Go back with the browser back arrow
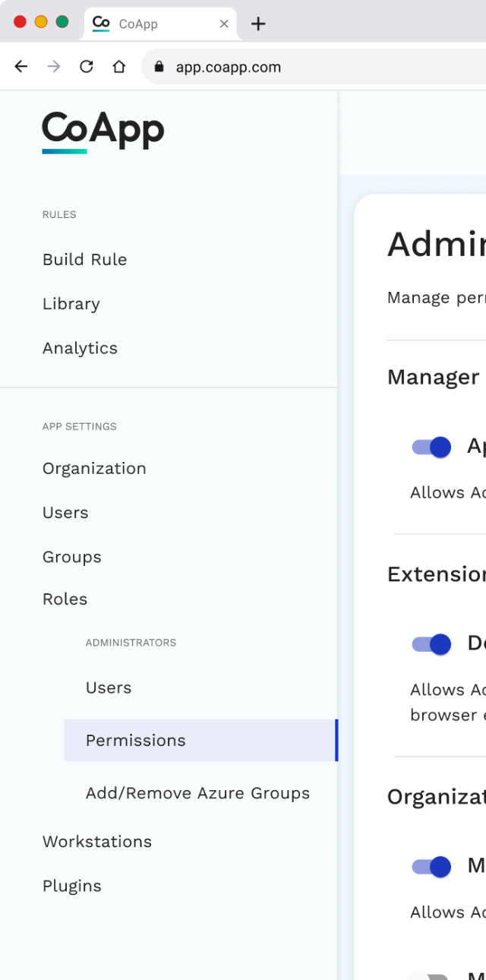 tap(21, 67)
